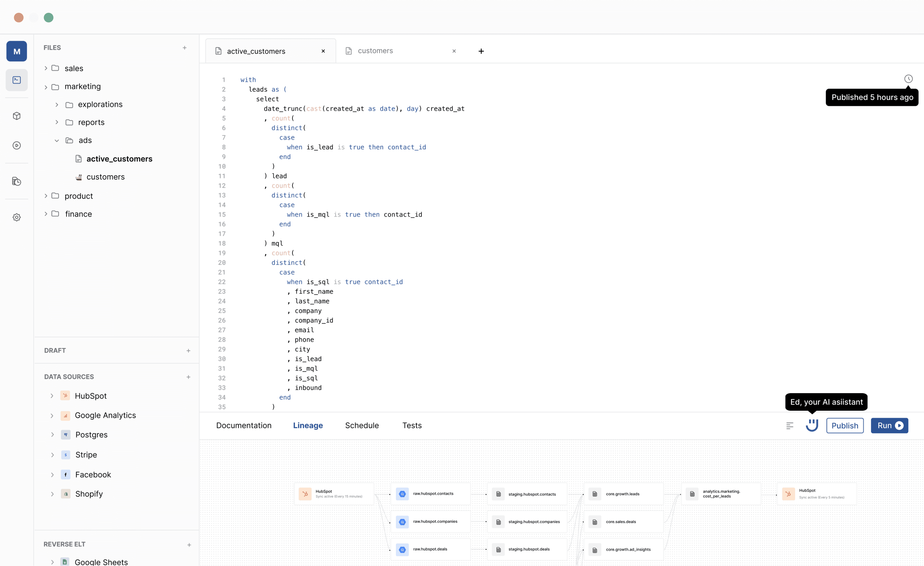This screenshot has height=566, width=924.
Task: Click the version history clock icon
Action: 908,79
